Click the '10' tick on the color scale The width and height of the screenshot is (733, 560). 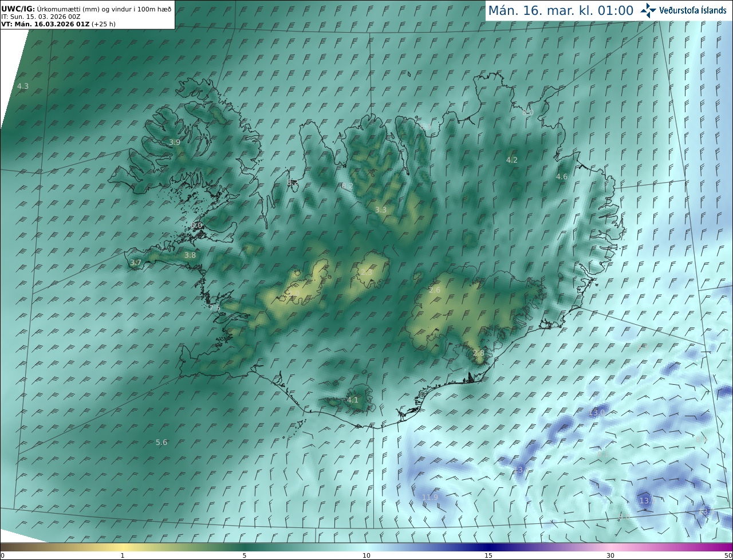[366, 555]
